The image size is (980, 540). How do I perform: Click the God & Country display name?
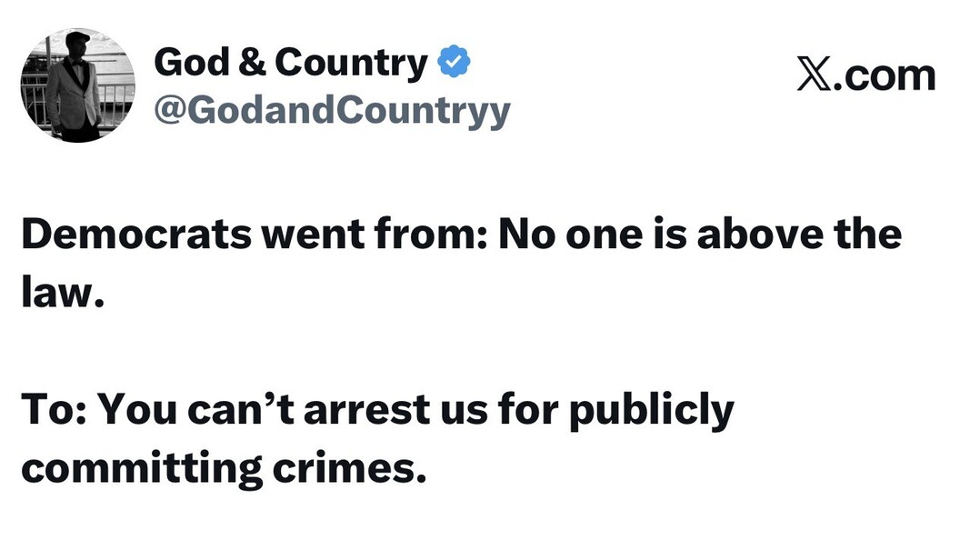point(291,63)
